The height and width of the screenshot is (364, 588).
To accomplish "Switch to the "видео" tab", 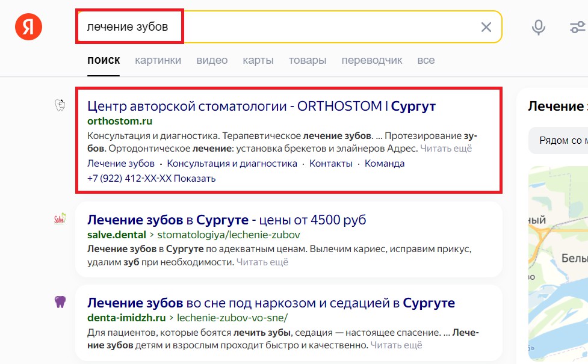I will 212,60.
